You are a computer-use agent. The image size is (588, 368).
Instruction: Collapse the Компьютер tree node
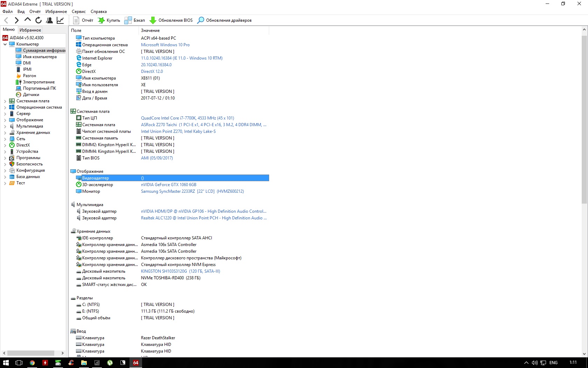pyautogui.click(x=5, y=44)
